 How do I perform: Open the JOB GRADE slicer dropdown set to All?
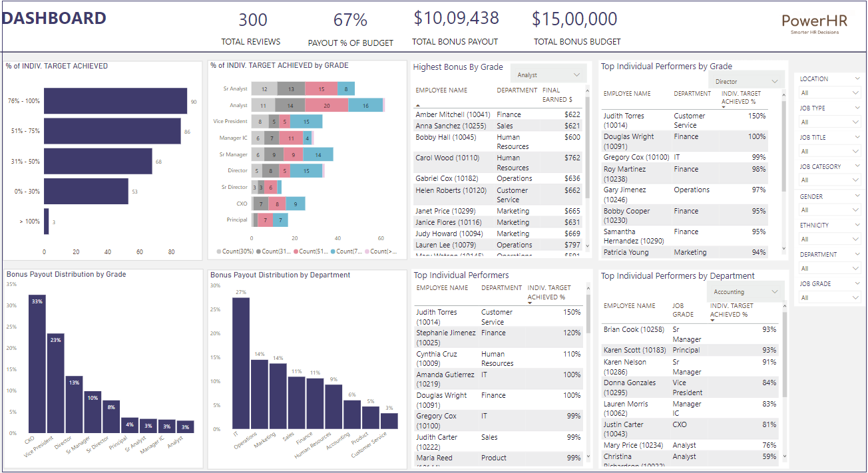coord(829,297)
